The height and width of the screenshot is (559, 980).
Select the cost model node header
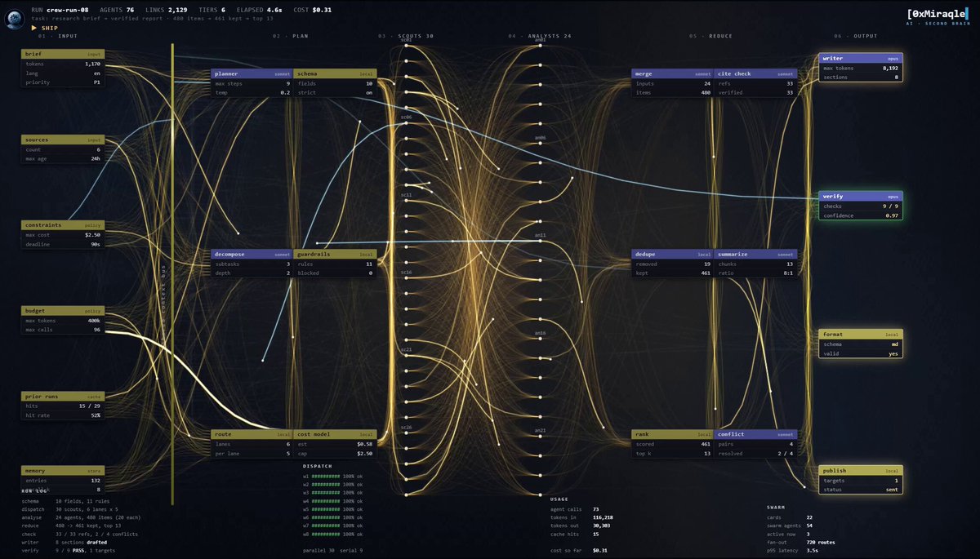click(335, 434)
